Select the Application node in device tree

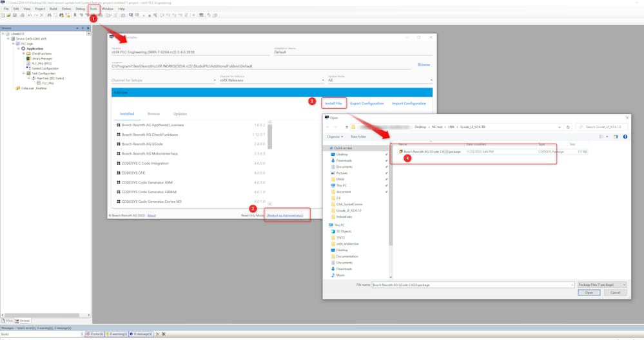coord(35,48)
